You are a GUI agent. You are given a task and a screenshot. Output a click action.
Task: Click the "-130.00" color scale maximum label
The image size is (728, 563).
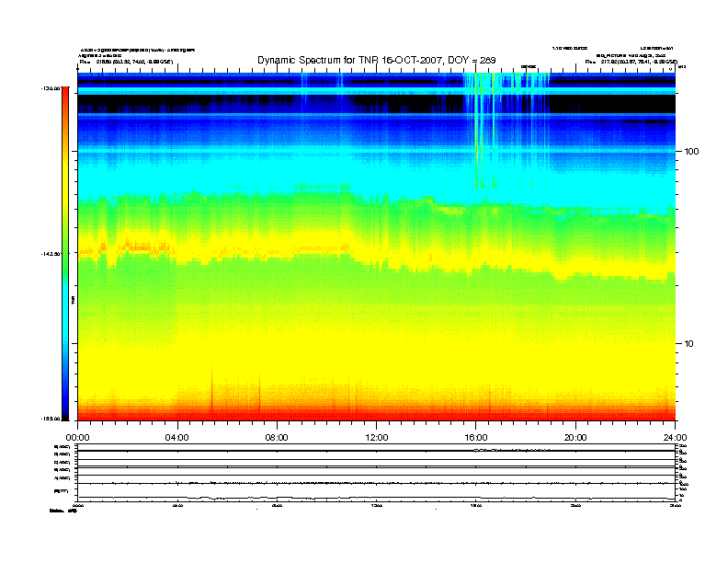[x=51, y=87]
